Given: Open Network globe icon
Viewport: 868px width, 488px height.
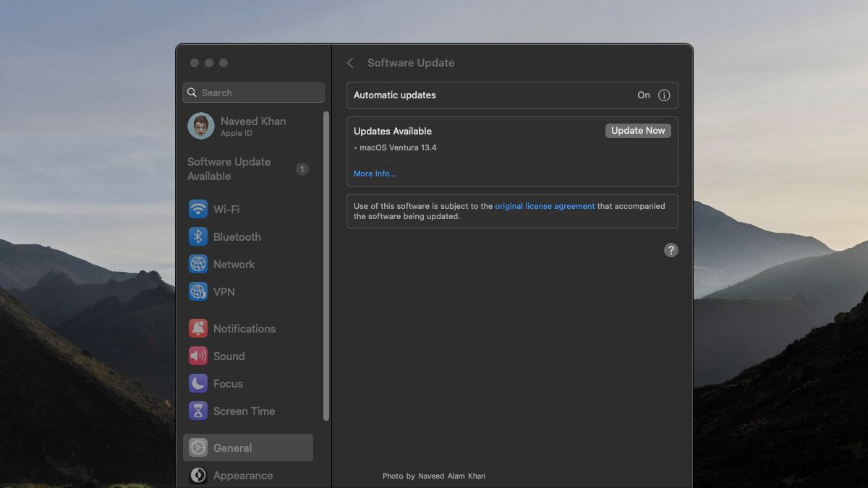Looking at the screenshot, I should pos(198,264).
